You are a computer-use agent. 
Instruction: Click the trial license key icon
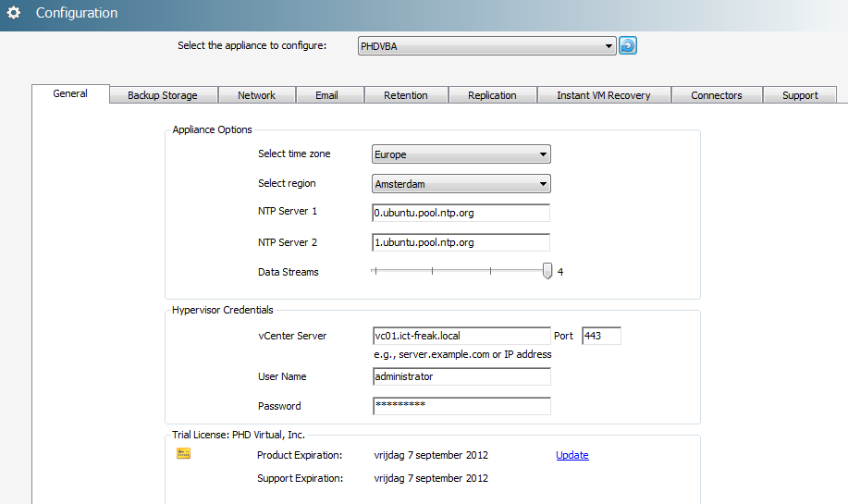click(183, 454)
